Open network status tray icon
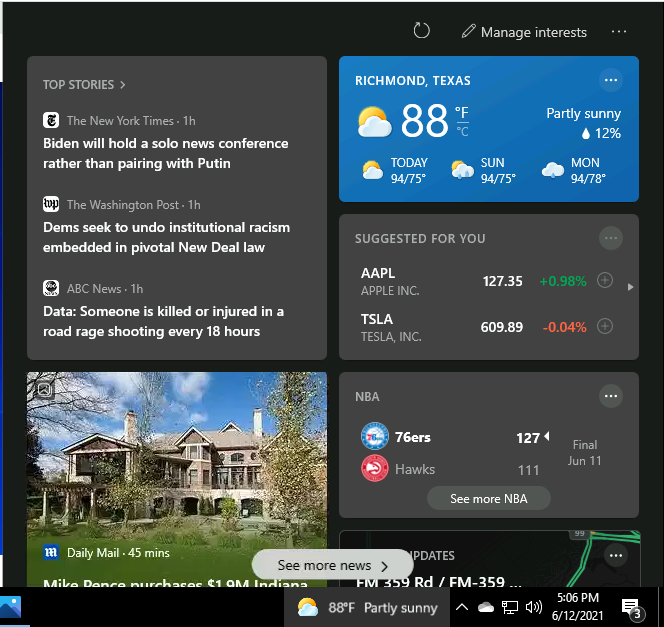This screenshot has height=627, width=664. 509,608
